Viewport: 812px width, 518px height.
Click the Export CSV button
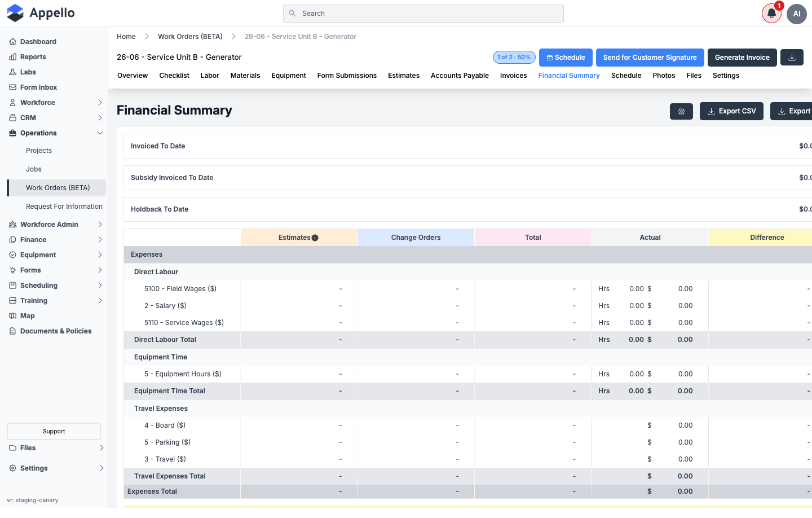click(731, 111)
